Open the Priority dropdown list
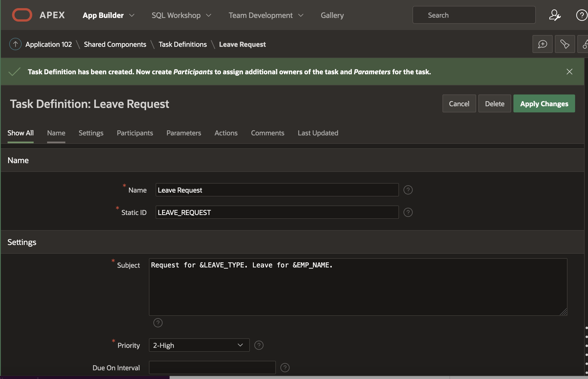Image resolution: width=588 pixels, height=379 pixels. click(x=199, y=345)
